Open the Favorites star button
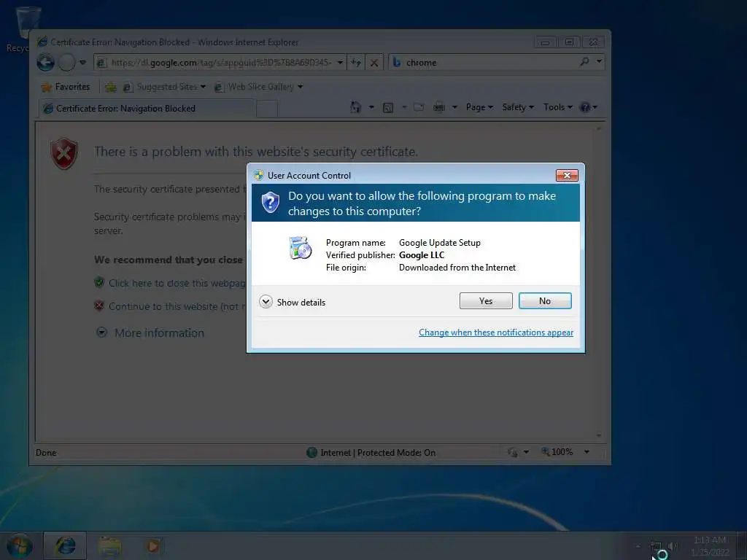The height and width of the screenshot is (560, 747). (x=66, y=87)
